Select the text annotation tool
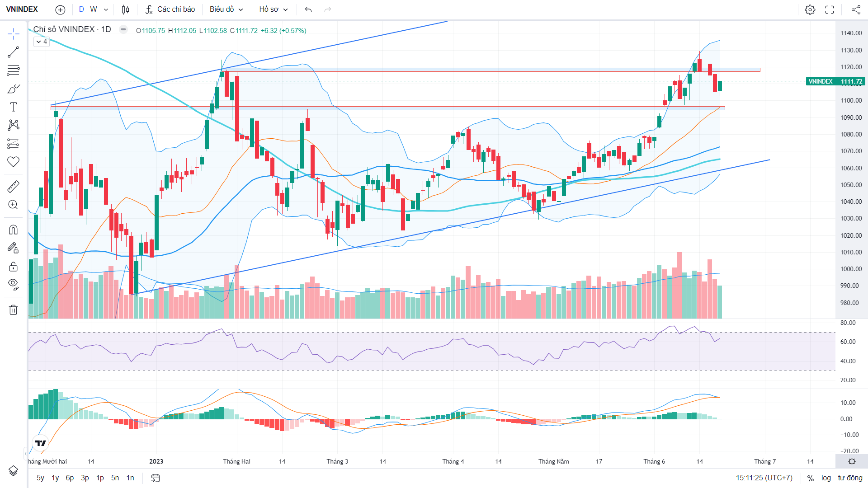 tap(14, 107)
